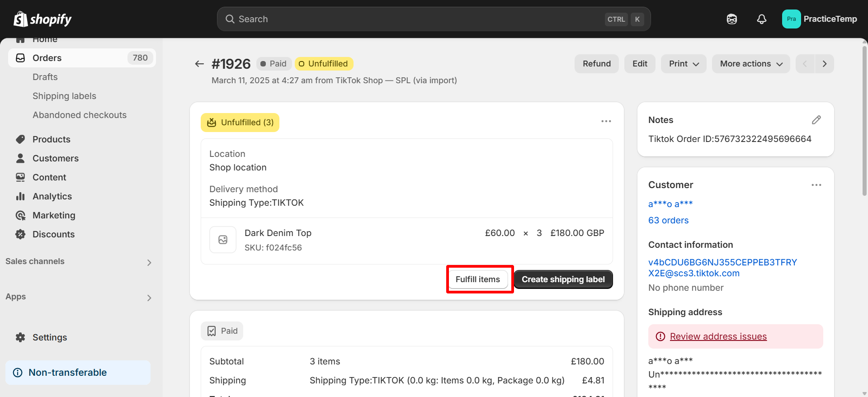
Task: Click the Dark Denim Top image placeholder
Action: [223, 240]
